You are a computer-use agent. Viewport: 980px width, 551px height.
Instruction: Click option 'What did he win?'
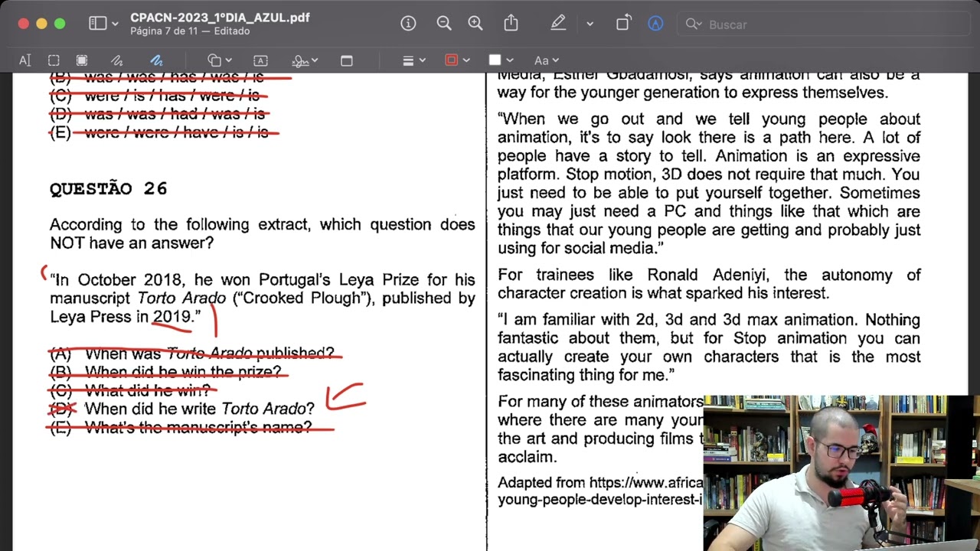[x=147, y=390]
